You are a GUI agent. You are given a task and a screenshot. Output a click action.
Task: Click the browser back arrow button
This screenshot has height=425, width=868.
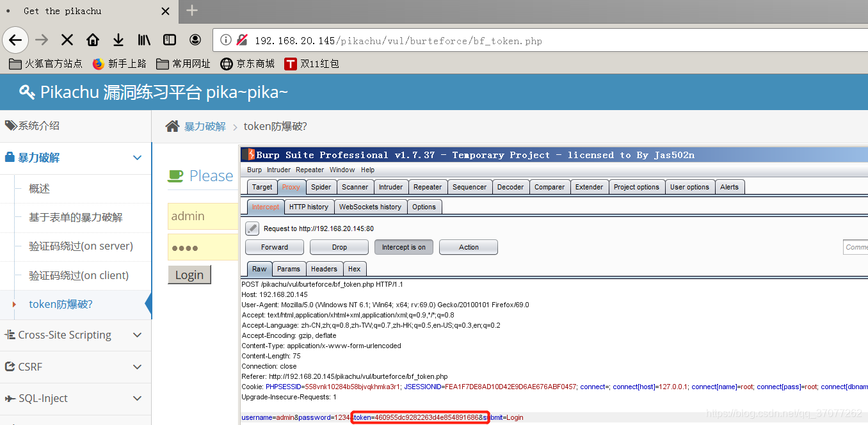point(15,40)
